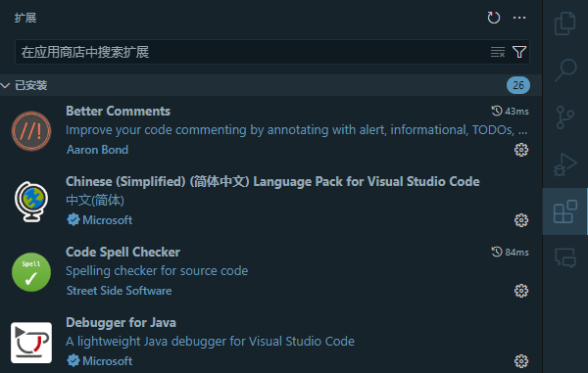This screenshot has height=373, width=588.
Task: Open the extensions filter menu
Action: [x=519, y=52]
